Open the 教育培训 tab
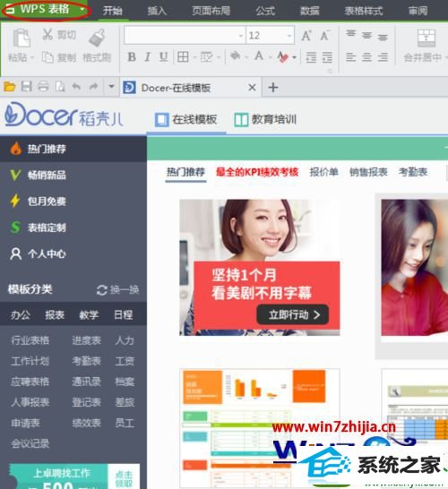The height and width of the screenshot is (489, 448). tap(265, 119)
